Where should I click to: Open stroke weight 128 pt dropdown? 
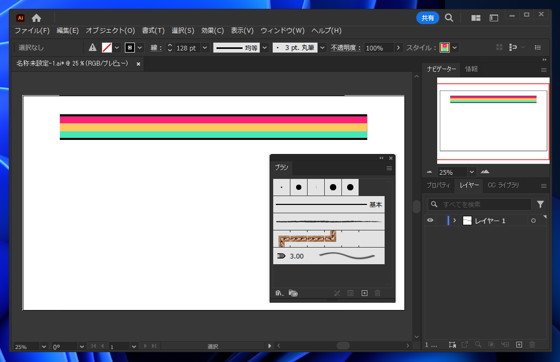click(205, 47)
